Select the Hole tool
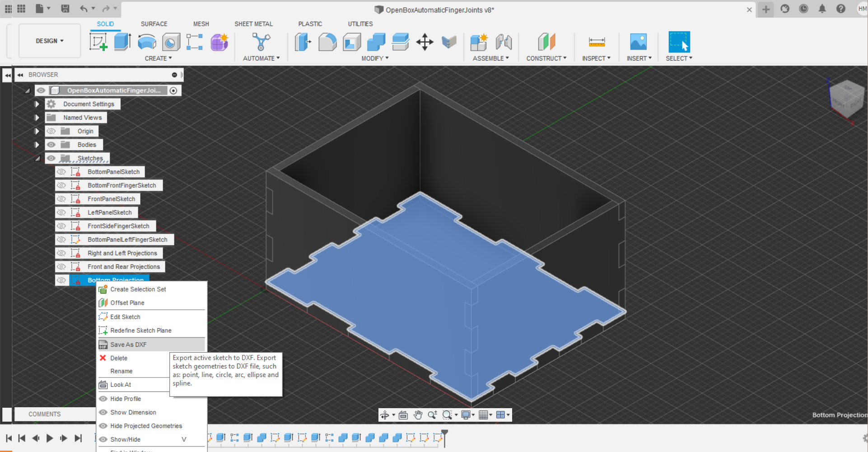 [x=171, y=42]
